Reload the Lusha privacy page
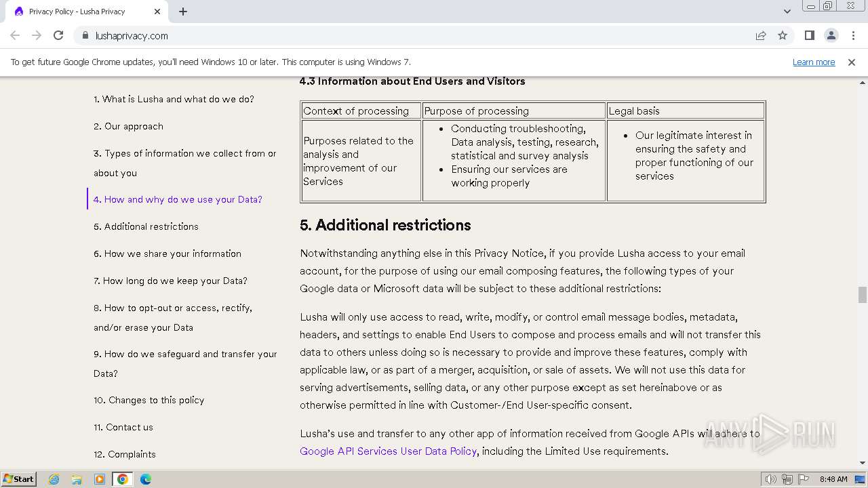 (58, 36)
